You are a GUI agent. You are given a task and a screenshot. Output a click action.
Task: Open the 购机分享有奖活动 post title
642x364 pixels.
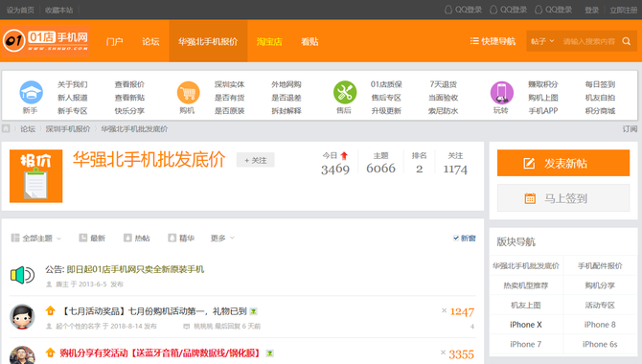(161, 353)
